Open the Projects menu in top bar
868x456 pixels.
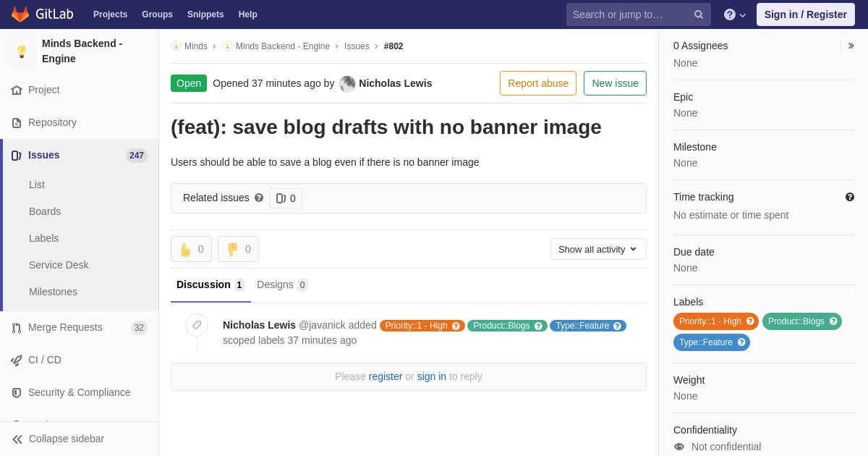(x=110, y=14)
